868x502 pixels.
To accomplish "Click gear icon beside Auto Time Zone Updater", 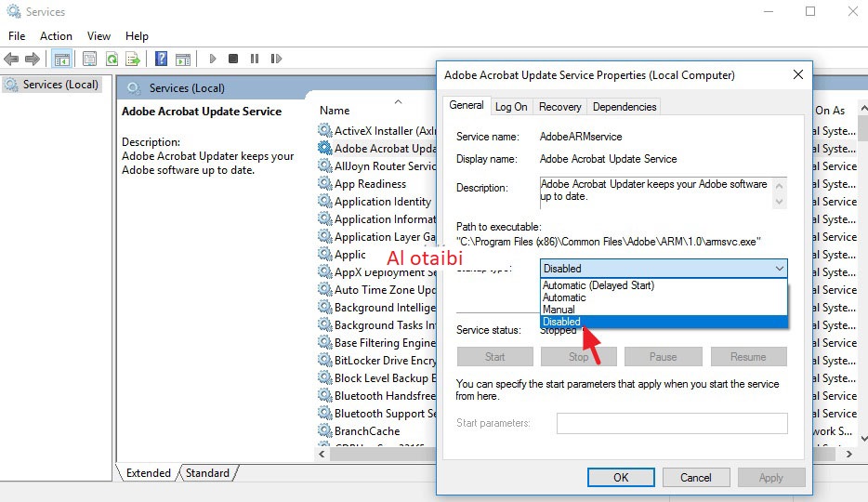I will (325, 289).
